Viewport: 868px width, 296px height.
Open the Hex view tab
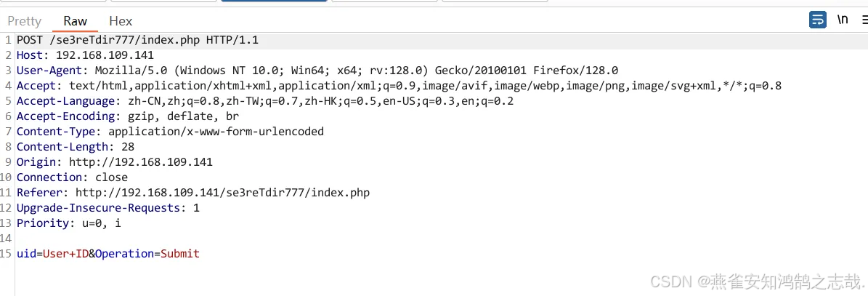pyautogui.click(x=121, y=21)
